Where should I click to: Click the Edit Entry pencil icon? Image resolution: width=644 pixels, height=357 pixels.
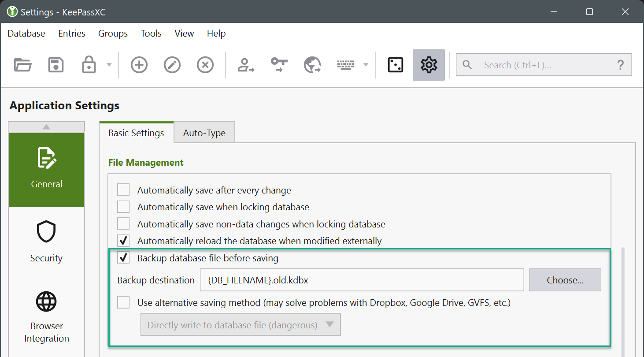point(172,65)
